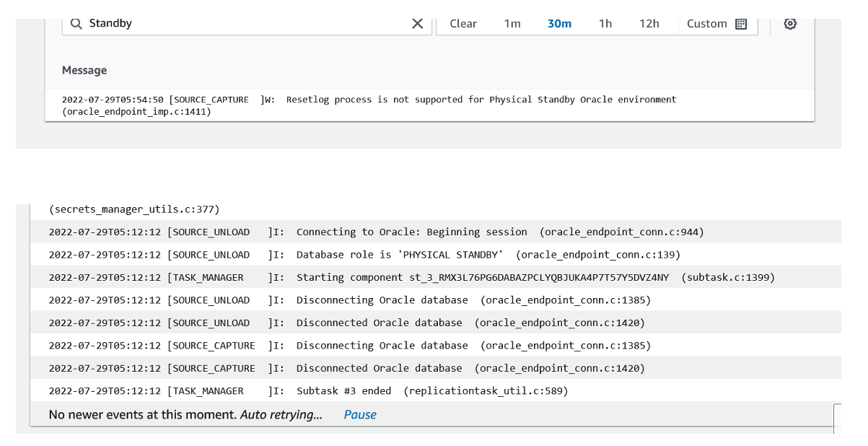Select the 30m time range
The height and width of the screenshot is (446, 868).
pyautogui.click(x=559, y=24)
